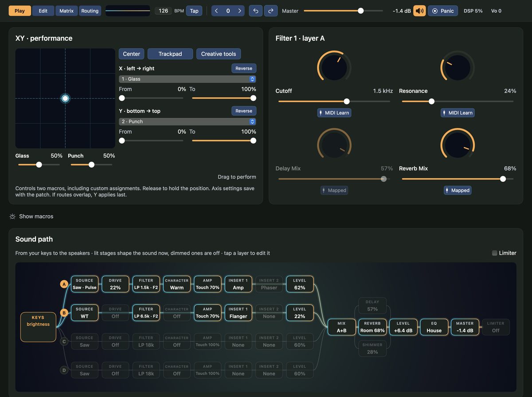The width and height of the screenshot is (532, 397).
Task: Toggle Reverse for Y axis
Action: pos(244,111)
